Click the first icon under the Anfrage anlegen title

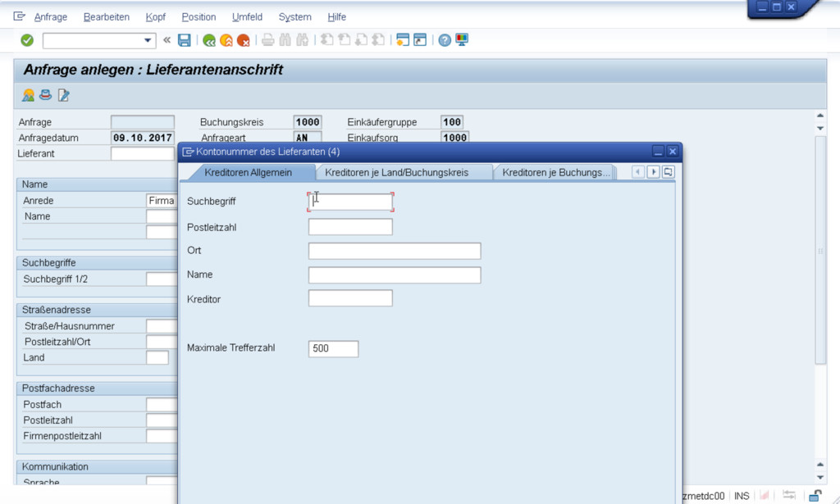click(29, 95)
